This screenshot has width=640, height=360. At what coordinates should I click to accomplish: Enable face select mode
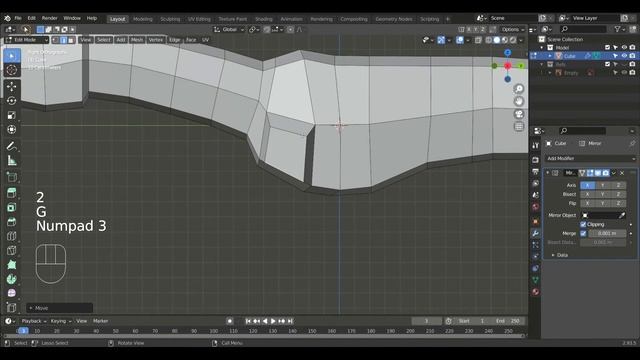[71, 40]
